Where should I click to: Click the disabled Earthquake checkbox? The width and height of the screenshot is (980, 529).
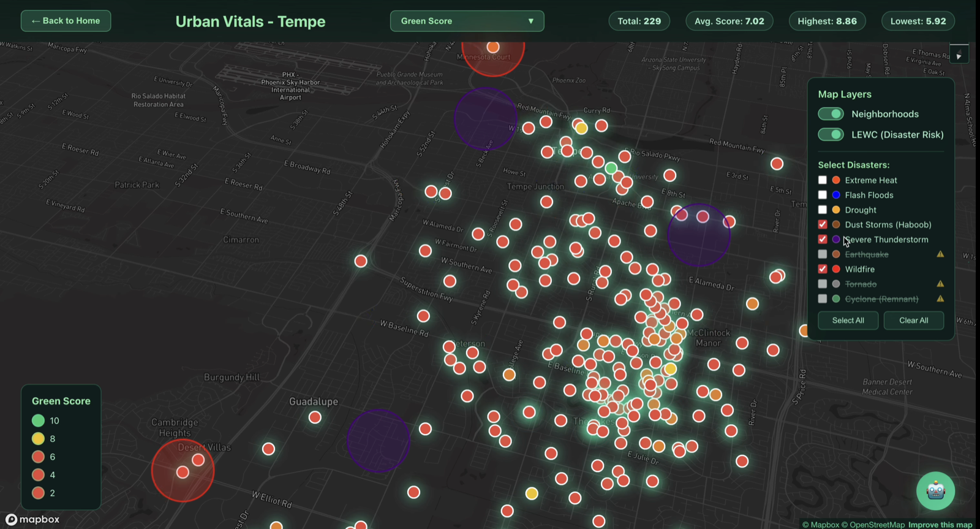coord(823,254)
